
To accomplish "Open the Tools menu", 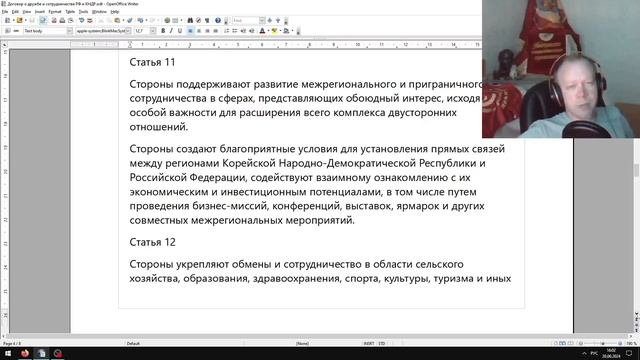I will coord(83,12).
